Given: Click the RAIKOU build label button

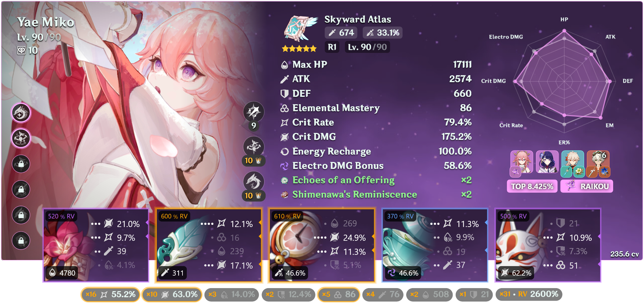Looking at the screenshot, I should point(587,186).
